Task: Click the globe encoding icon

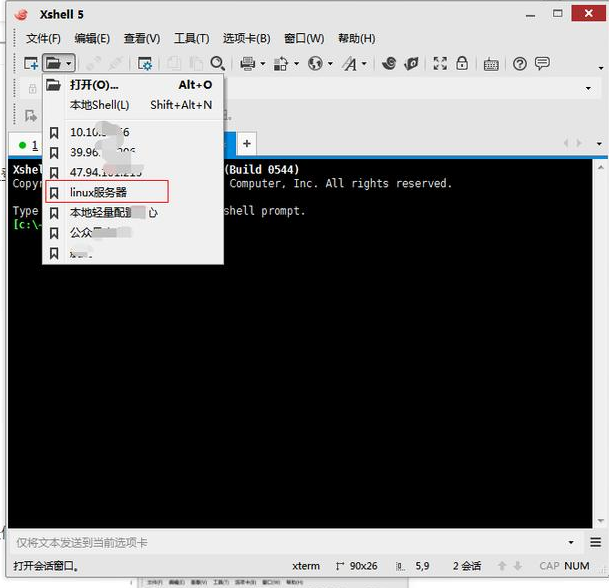Action: point(315,64)
